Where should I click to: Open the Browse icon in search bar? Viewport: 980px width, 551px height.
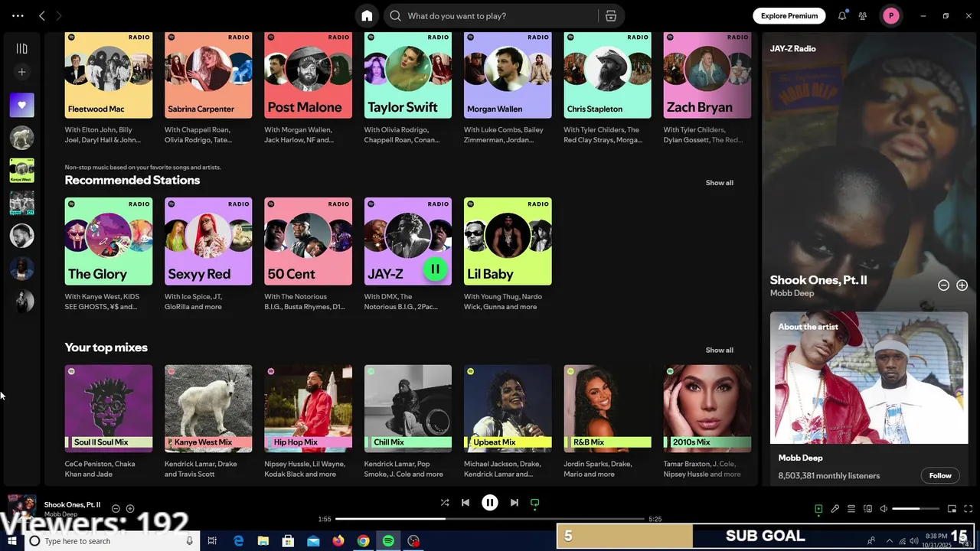(x=610, y=15)
